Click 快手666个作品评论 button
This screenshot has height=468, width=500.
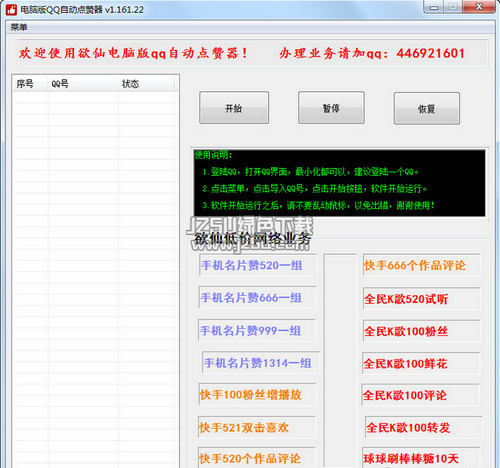pyautogui.click(x=422, y=265)
